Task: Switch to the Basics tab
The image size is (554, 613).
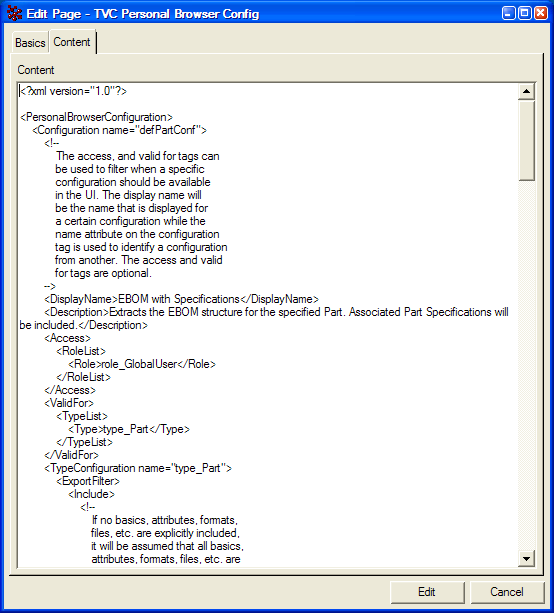Action: point(30,43)
